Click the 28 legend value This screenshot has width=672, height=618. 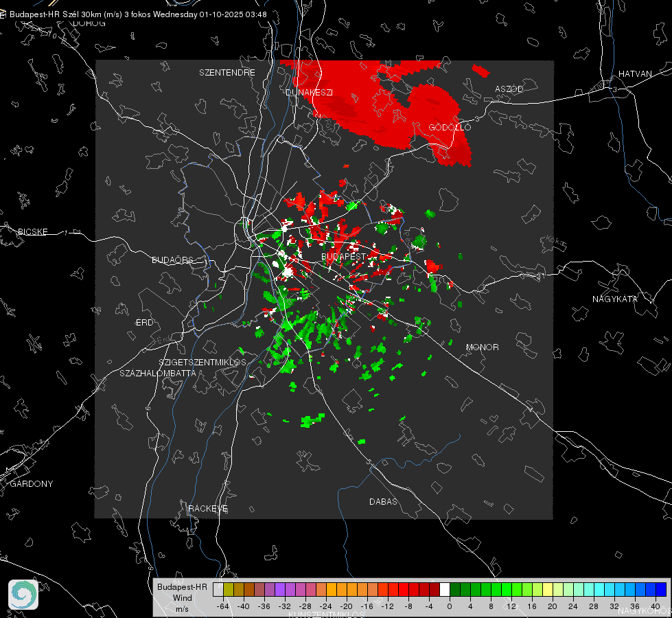594,606
